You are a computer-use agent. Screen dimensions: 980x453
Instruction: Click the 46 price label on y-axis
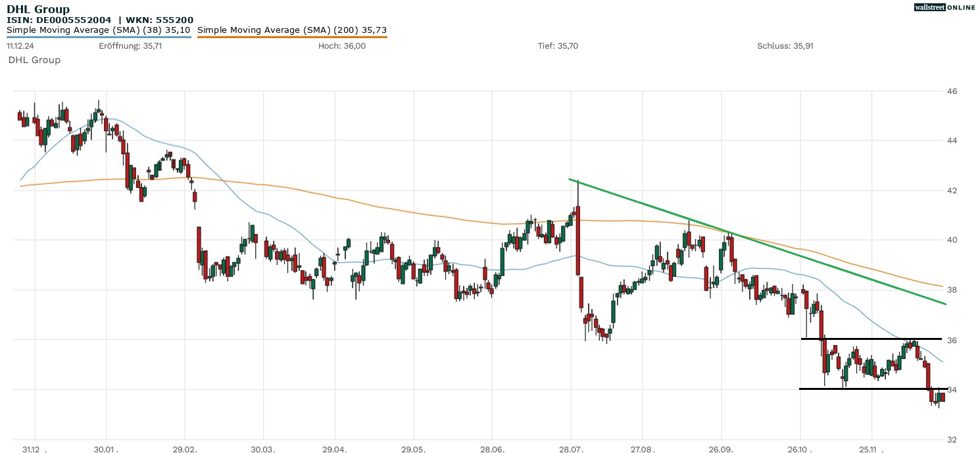951,91
